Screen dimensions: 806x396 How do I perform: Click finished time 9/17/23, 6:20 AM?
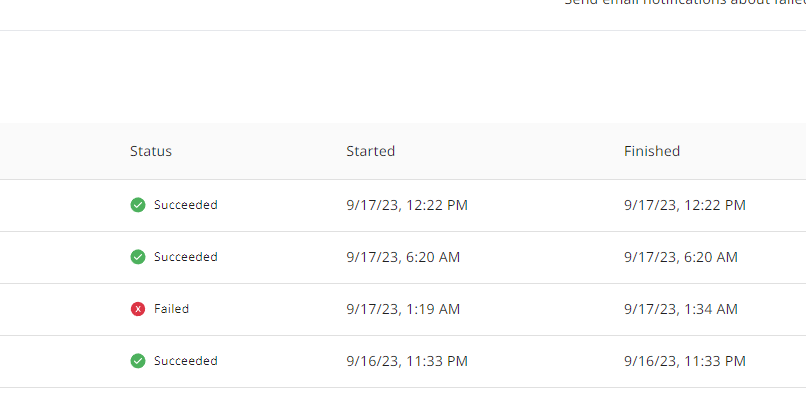681,257
